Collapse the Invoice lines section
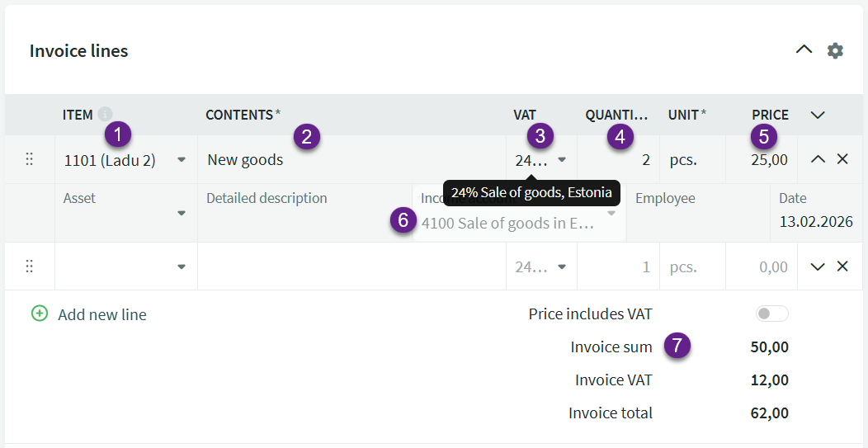This screenshot has height=448, width=868. click(x=804, y=50)
